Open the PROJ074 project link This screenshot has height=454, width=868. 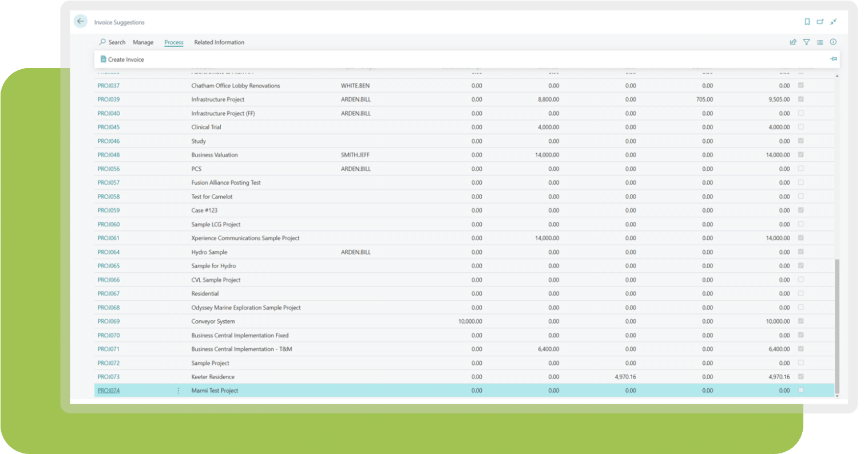[109, 391]
